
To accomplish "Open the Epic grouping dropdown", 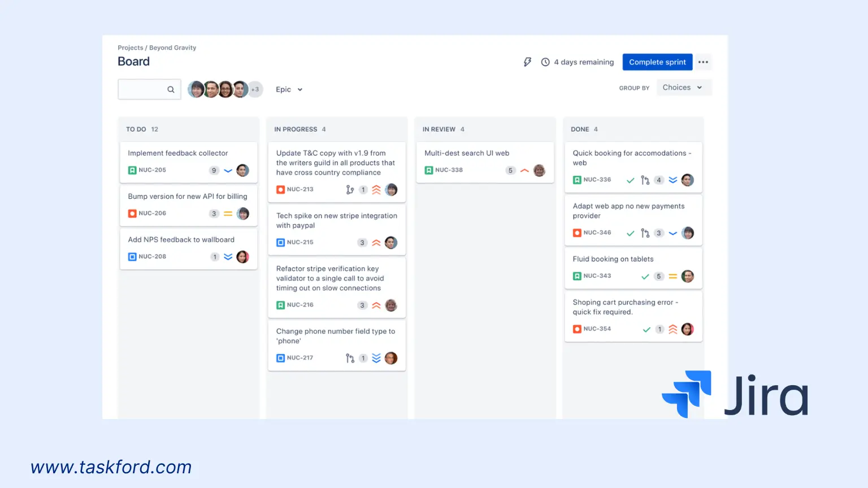I will pos(289,89).
